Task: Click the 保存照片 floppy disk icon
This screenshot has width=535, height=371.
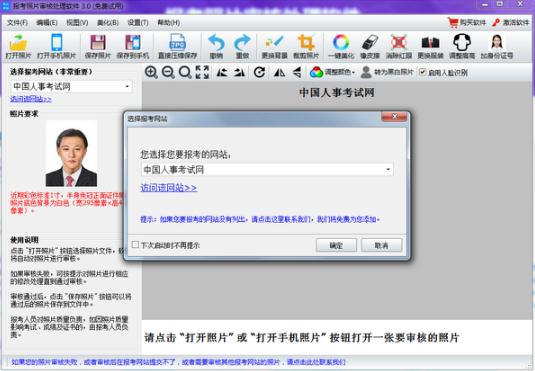Action: 98,42
